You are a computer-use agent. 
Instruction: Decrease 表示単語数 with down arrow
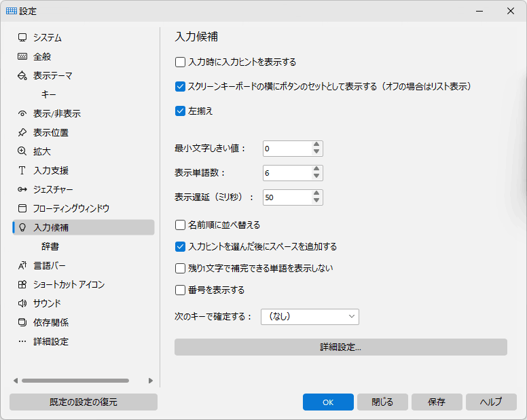point(316,176)
